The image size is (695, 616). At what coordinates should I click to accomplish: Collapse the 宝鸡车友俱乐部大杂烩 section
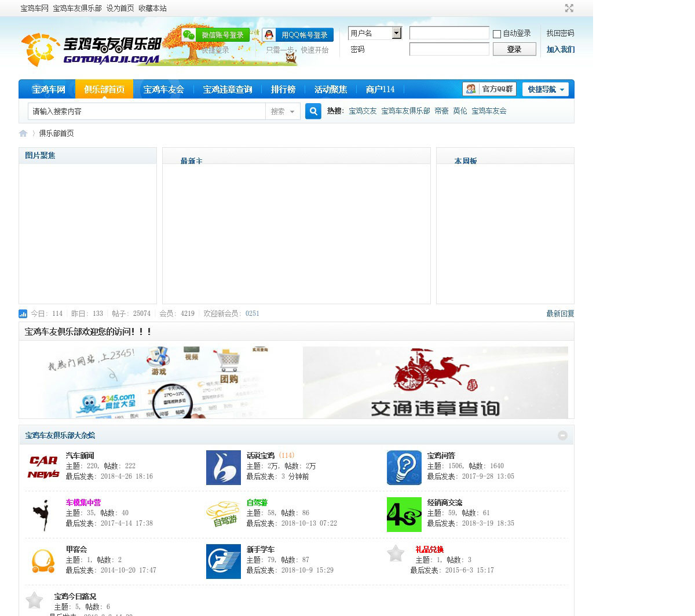coord(562,435)
